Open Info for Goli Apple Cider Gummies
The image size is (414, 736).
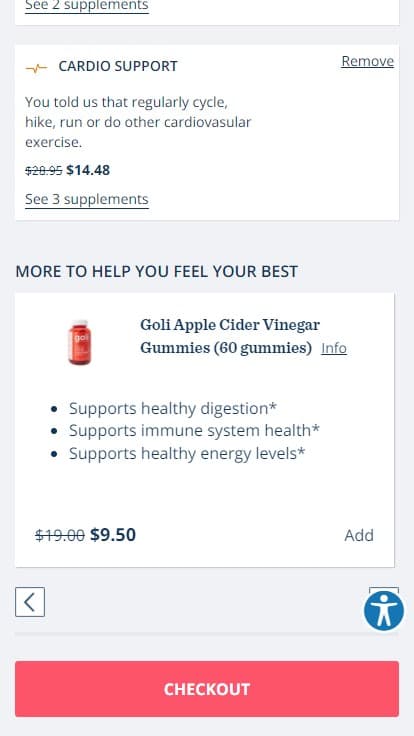point(334,348)
